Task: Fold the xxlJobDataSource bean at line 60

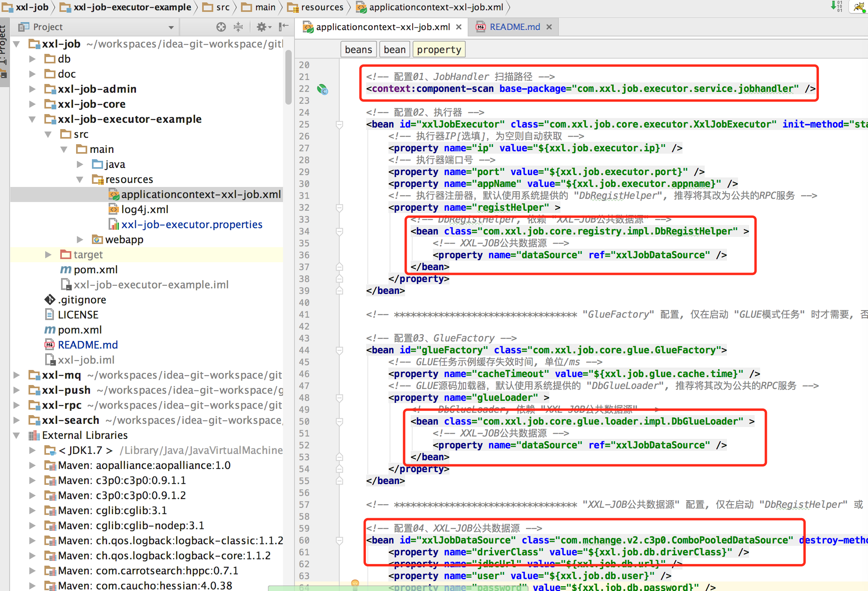Action: pyautogui.click(x=339, y=540)
